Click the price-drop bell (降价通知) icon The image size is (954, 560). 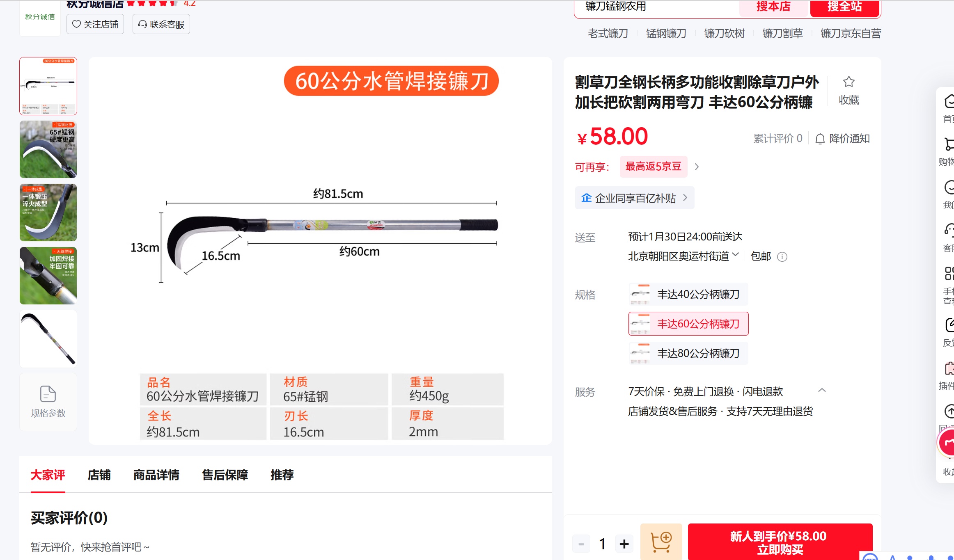click(820, 139)
